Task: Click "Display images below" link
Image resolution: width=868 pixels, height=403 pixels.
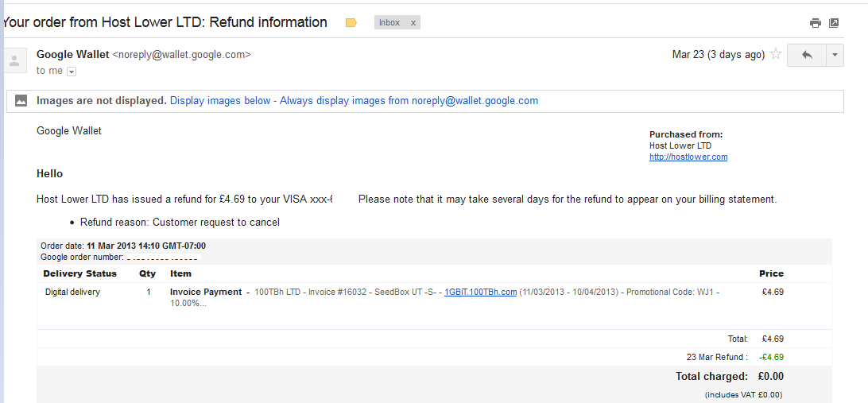Action: pos(220,101)
